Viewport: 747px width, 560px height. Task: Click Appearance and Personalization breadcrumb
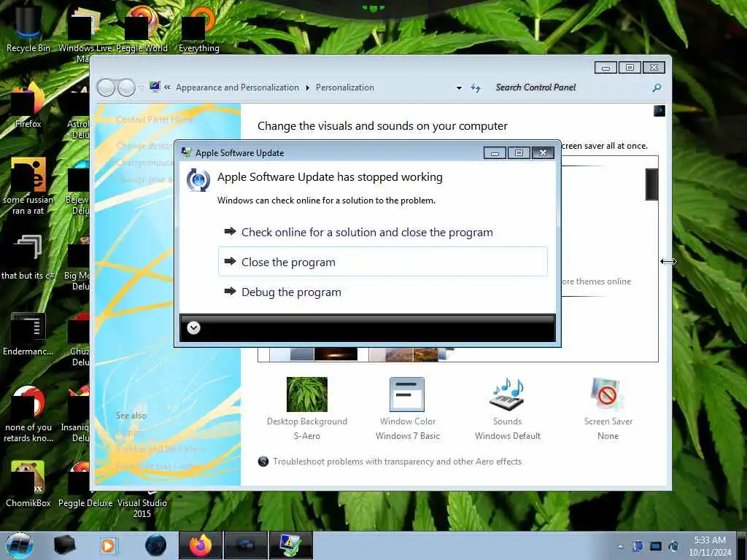click(237, 87)
